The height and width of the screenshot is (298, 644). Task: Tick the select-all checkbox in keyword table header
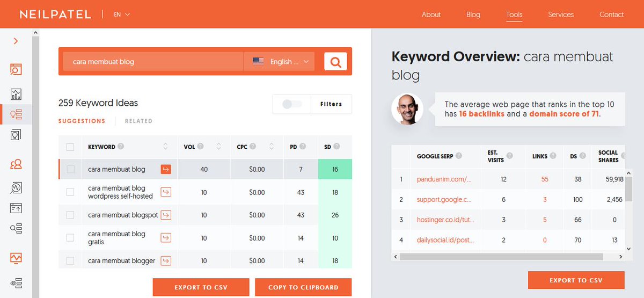coord(70,147)
